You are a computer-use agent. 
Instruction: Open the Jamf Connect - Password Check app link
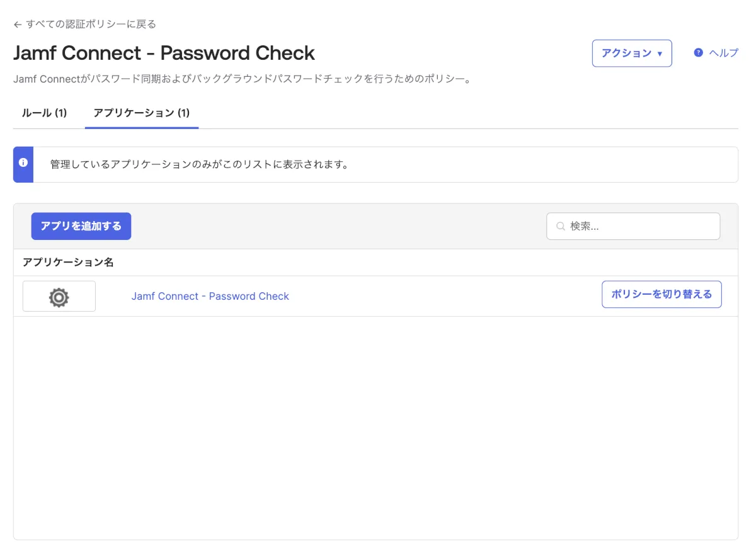(x=210, y=296)
